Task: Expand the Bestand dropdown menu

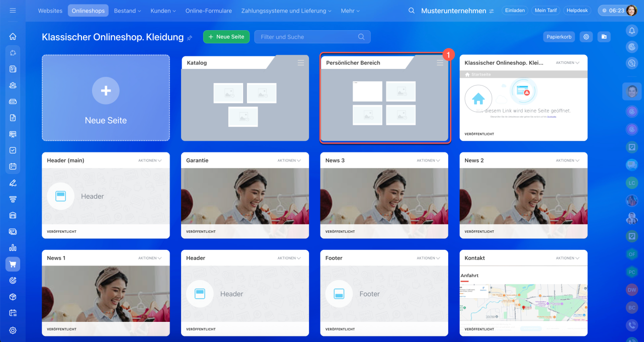Action: [127, 11]
